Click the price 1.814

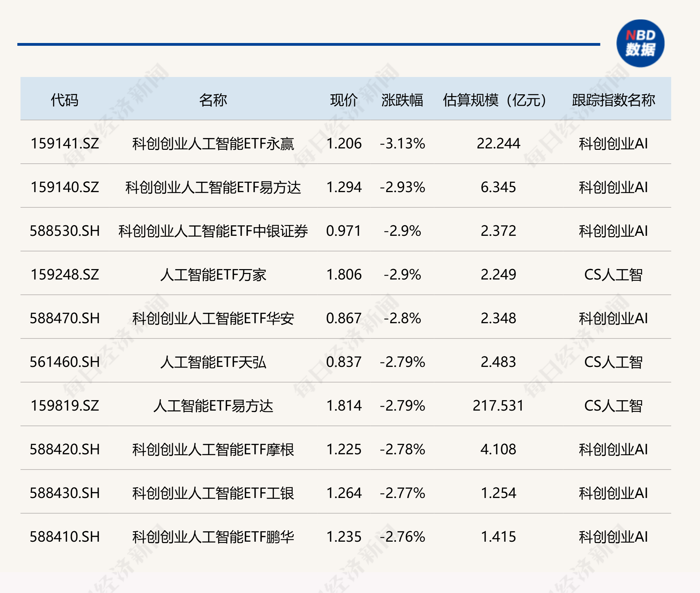tap(344, 406)
